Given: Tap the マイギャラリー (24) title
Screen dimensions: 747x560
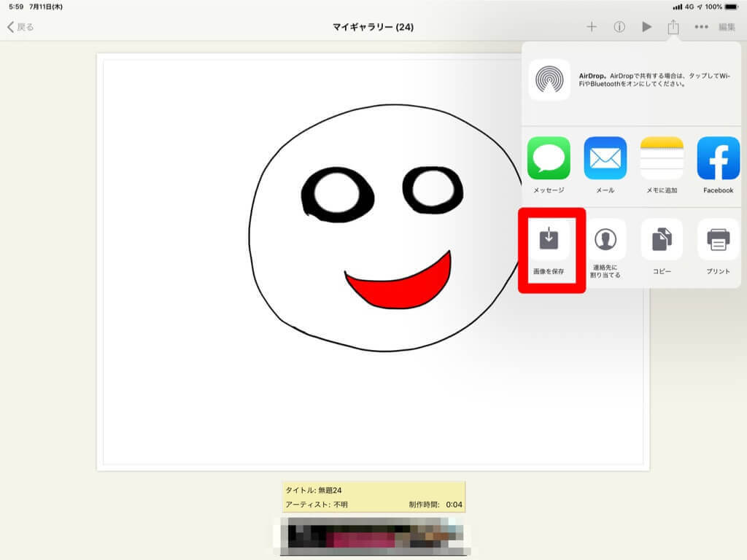Looking at the screenshot, I should point(373,27).
